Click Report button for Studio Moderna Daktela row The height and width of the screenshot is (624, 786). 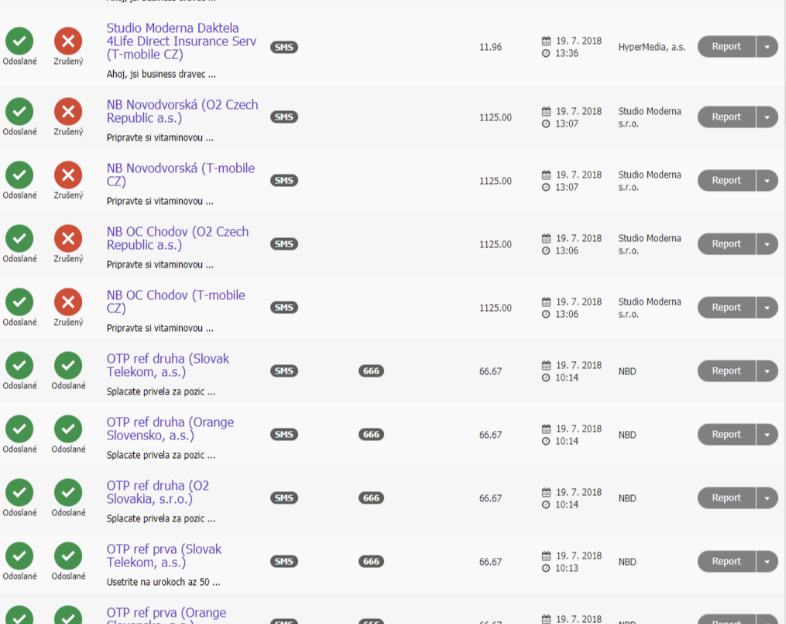(726, 47)
